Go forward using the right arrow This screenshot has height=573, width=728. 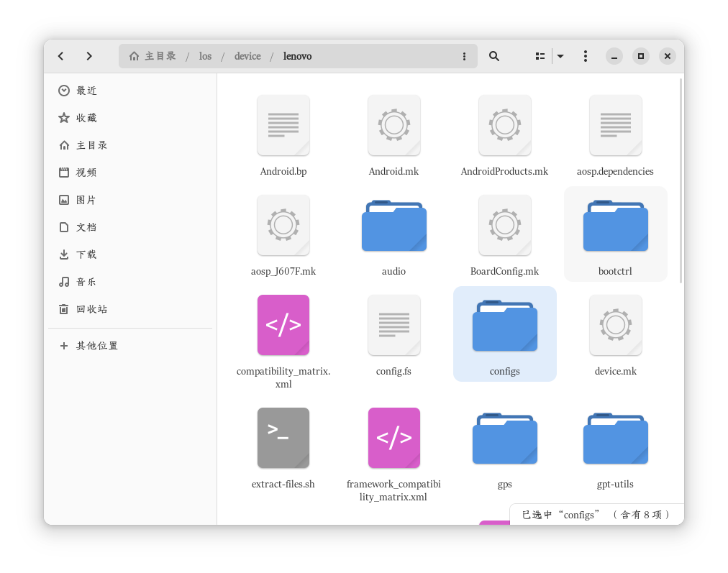tap(89, 56)
